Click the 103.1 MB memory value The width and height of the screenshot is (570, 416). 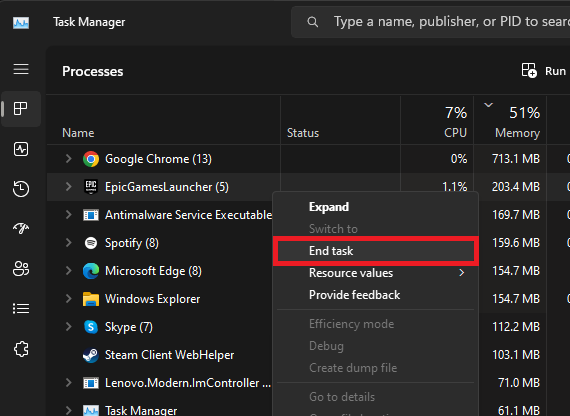(x=516, y=355)
